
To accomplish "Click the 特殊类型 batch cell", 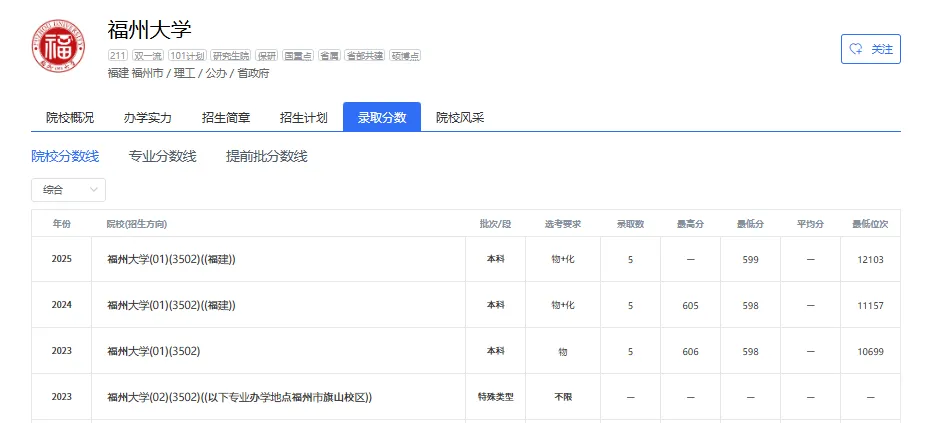I will click(495, 397).
